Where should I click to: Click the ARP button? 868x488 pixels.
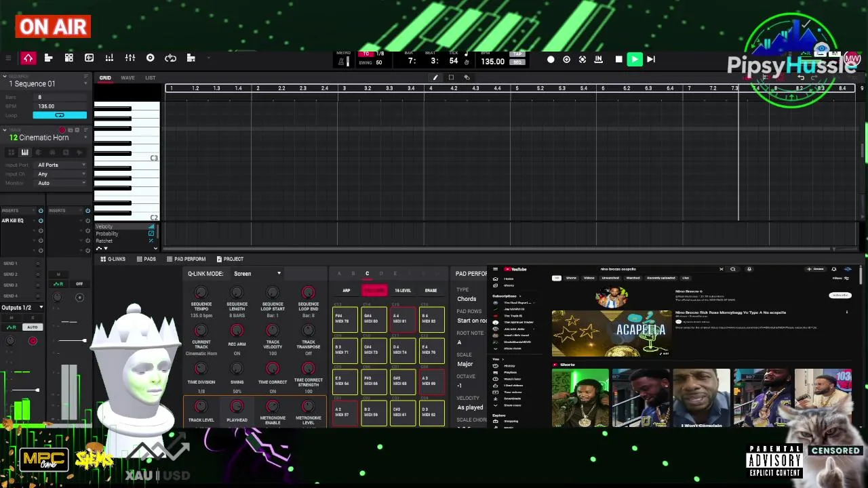point(347,291)
